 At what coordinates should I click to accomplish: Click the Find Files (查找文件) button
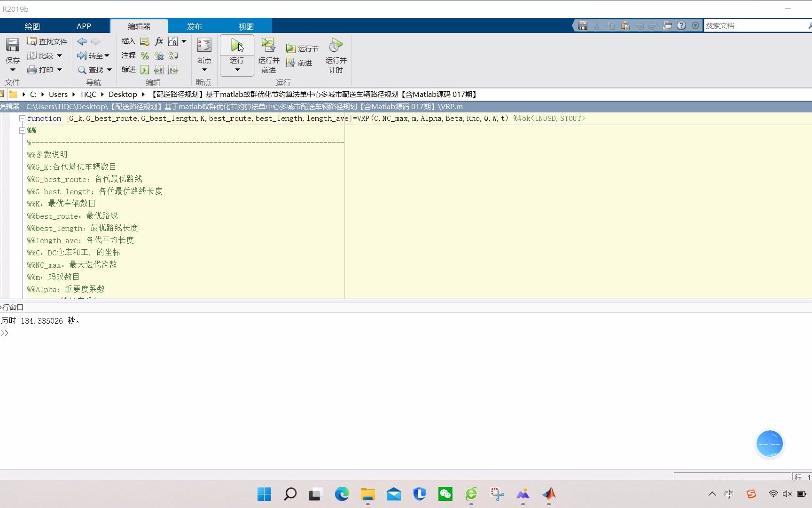[47, 41]
